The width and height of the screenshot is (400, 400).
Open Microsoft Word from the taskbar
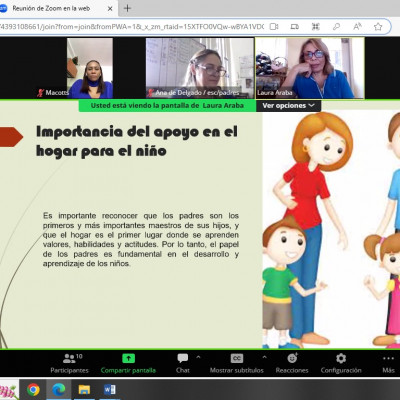[110, 389]
